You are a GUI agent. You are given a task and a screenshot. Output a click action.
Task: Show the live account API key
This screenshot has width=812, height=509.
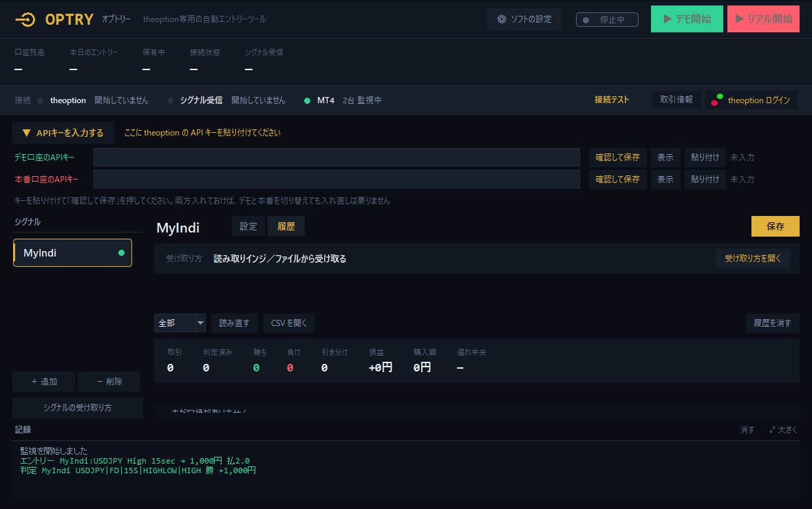(665, 179)
